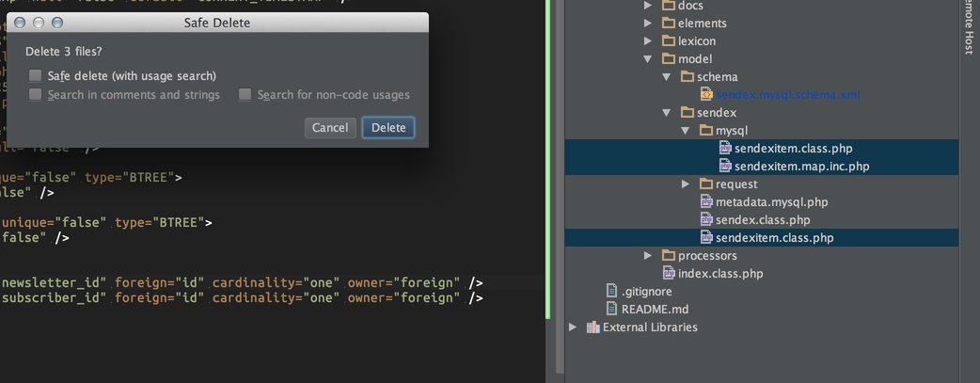980x383 pixels.
Task: Select the sendexitem.map.inc.php file icon
Action: (x=725, y=166)
